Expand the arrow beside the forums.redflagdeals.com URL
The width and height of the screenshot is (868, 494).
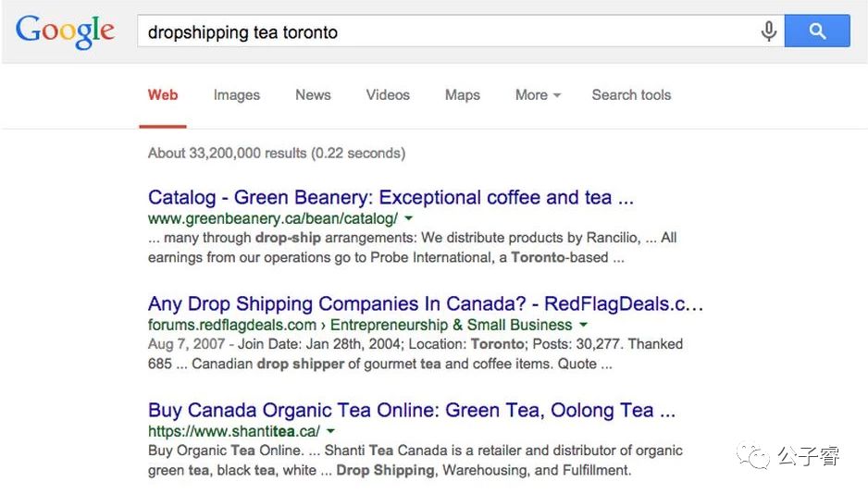click(x=583, y=325)
